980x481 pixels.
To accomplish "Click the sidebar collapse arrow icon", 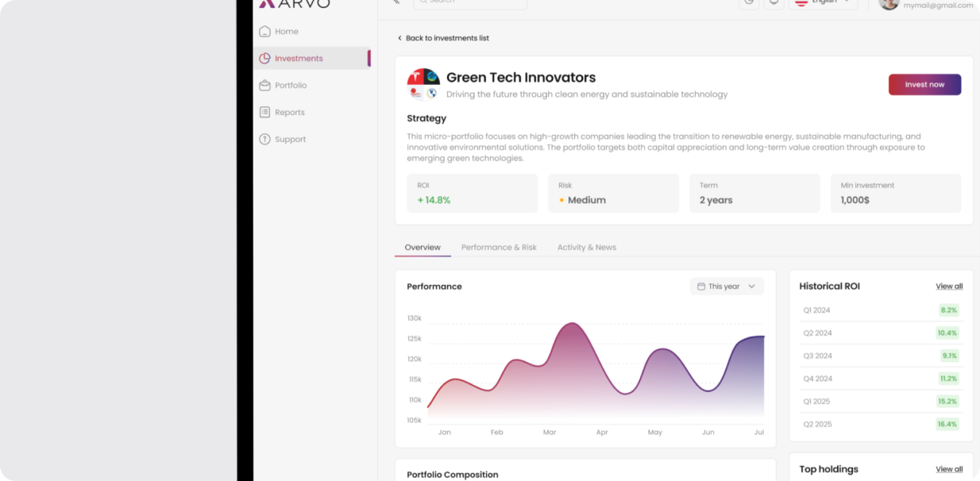I will coord(396,2).
